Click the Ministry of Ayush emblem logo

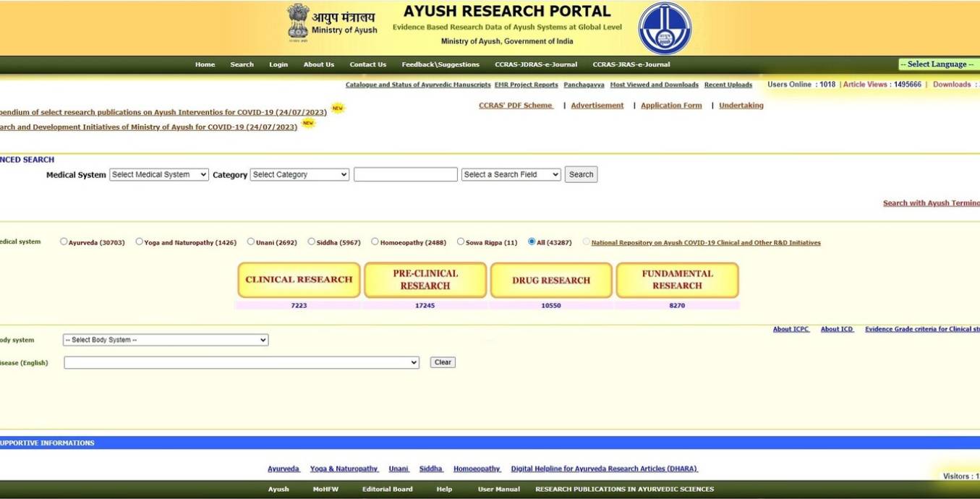click(298, 21)
